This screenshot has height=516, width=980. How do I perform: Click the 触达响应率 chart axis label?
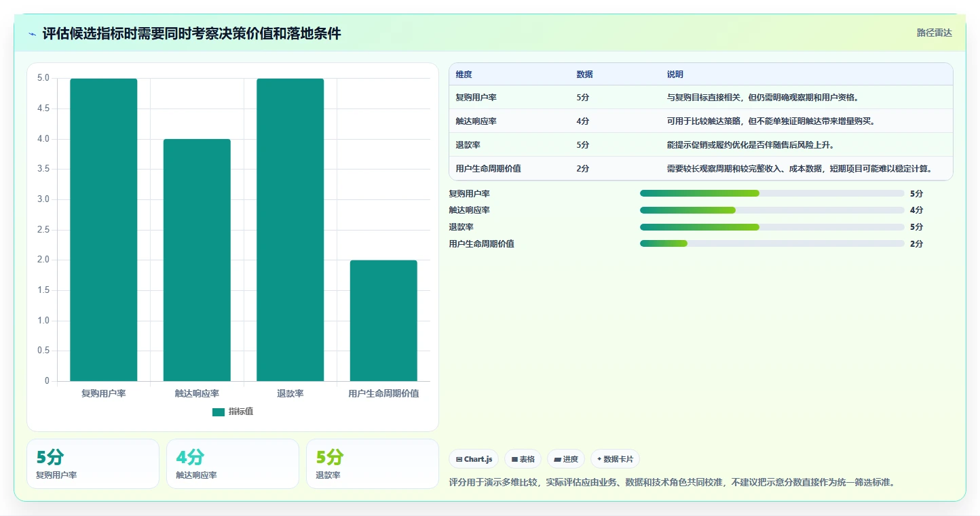[197, 393]
